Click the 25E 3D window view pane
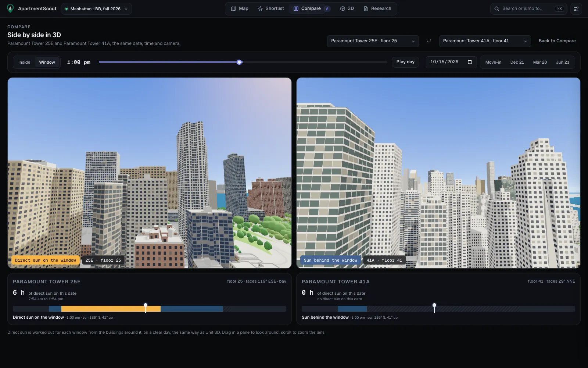The image size is (588, 368). [x=150, y=173]
